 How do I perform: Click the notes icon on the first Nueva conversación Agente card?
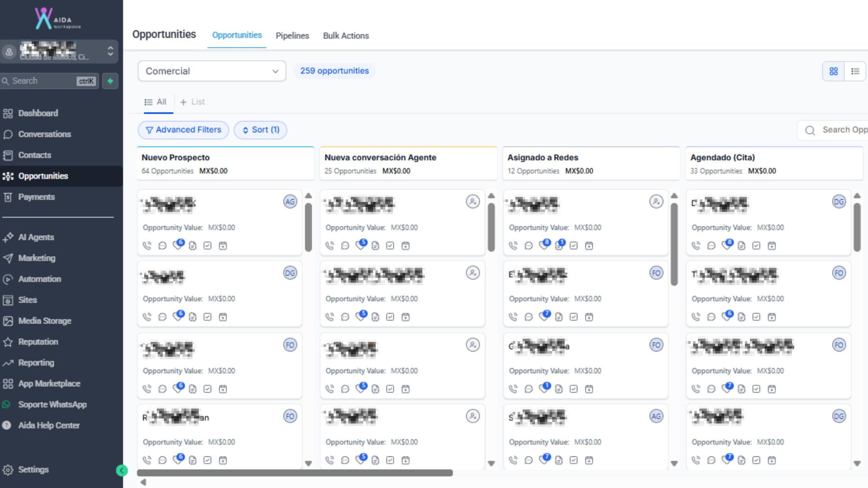375,245
